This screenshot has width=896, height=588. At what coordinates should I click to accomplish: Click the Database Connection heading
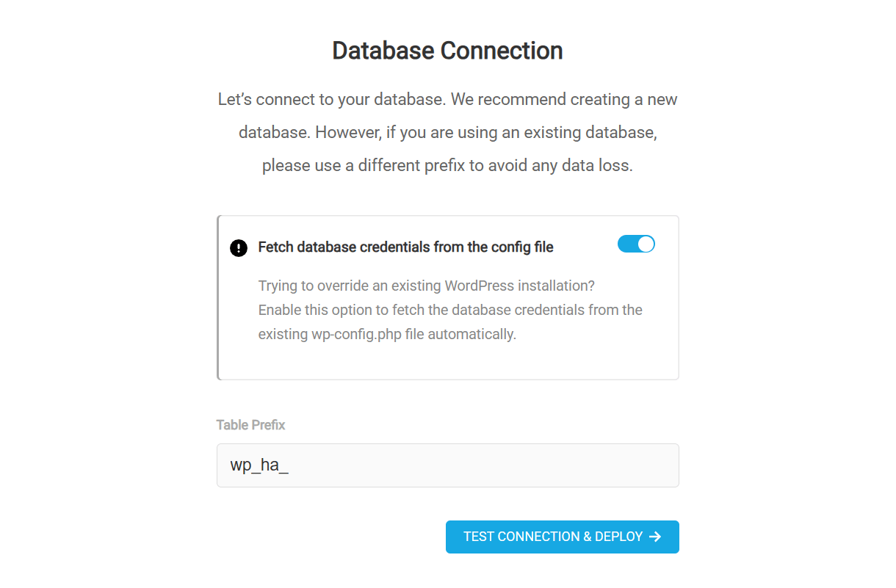click(x=447, y=50)
